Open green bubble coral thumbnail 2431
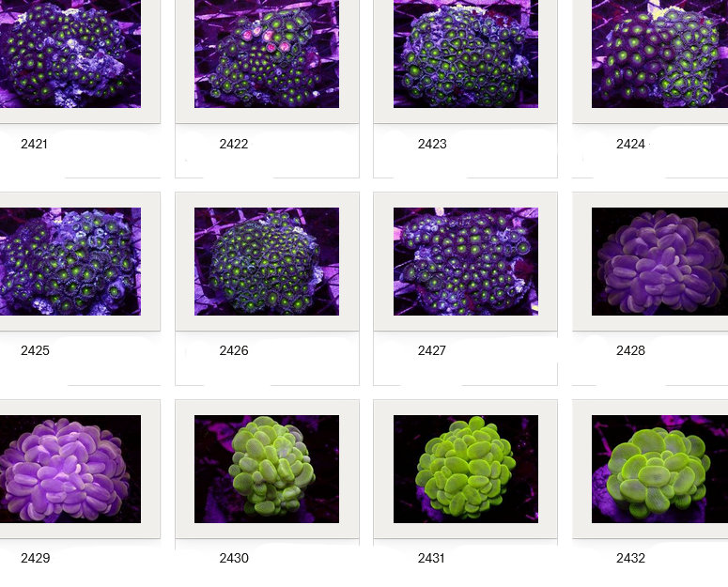The image size is (728, 587). click(x=466, y=470)
